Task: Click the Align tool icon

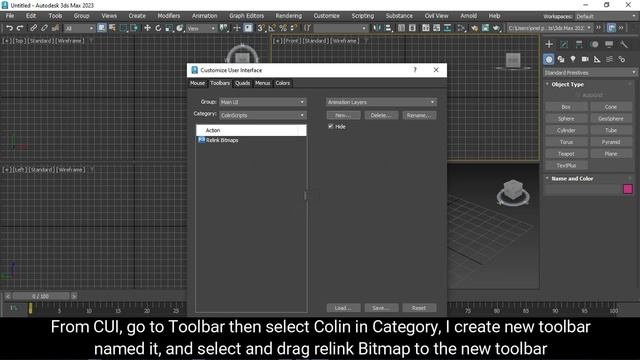Action: (388, 28)
